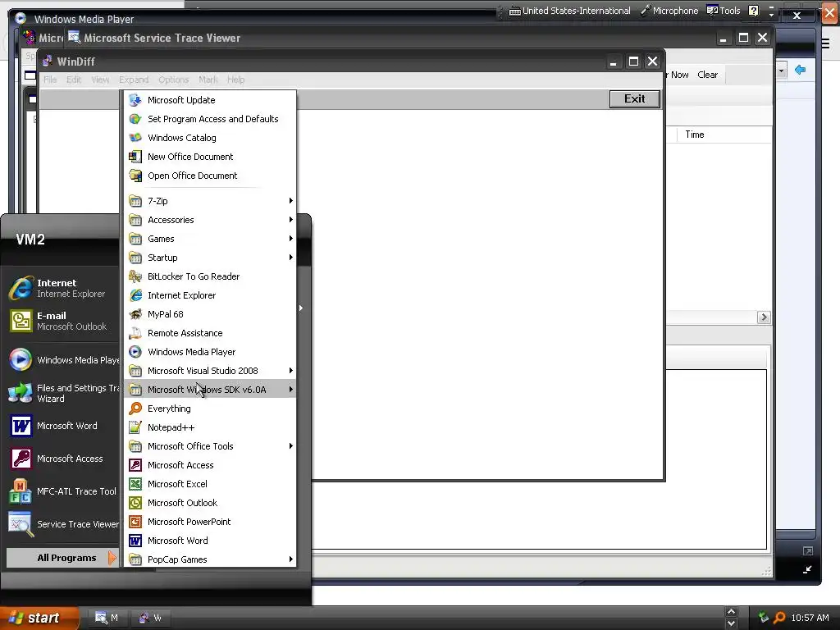Launch Windows Catalog entry
The height and width of the screenshot is (630, 840).
(x=210, y=138)
